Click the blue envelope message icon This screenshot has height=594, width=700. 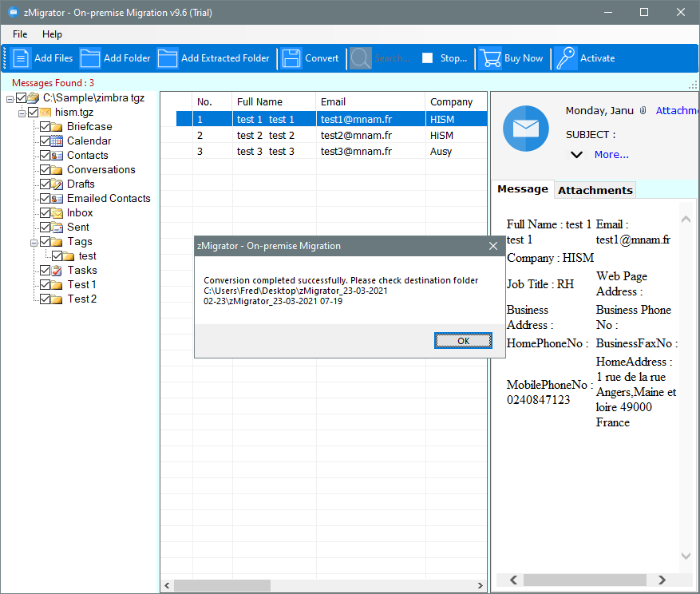tap(526, 129)
